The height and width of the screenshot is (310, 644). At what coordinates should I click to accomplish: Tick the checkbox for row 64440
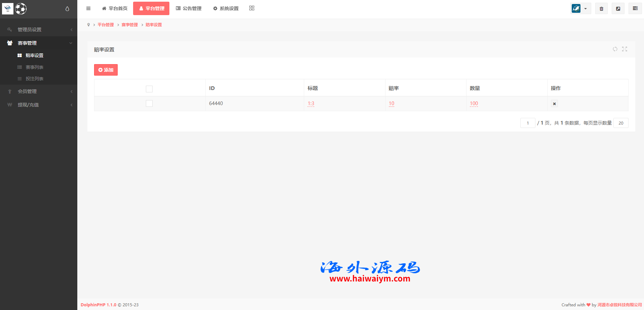(x=149, y=103)
